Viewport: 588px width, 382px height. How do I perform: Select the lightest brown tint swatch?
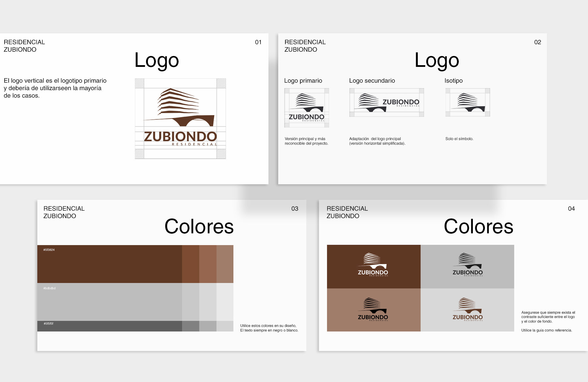pos(225,264)
